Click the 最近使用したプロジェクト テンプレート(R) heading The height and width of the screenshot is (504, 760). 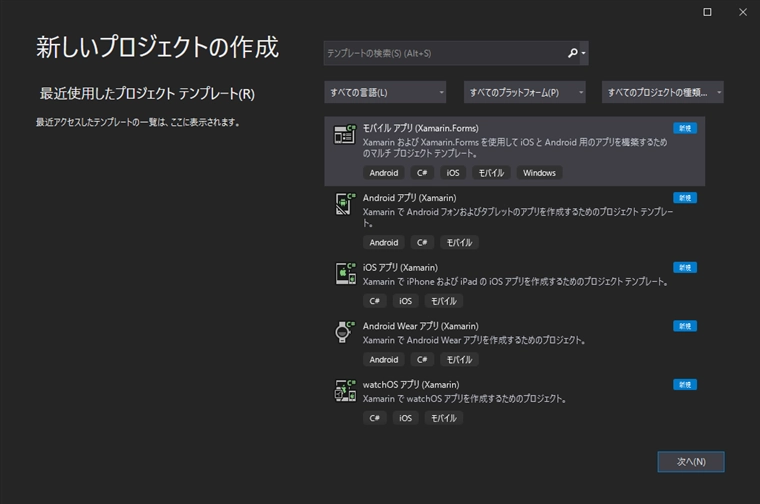click(147, 93)
